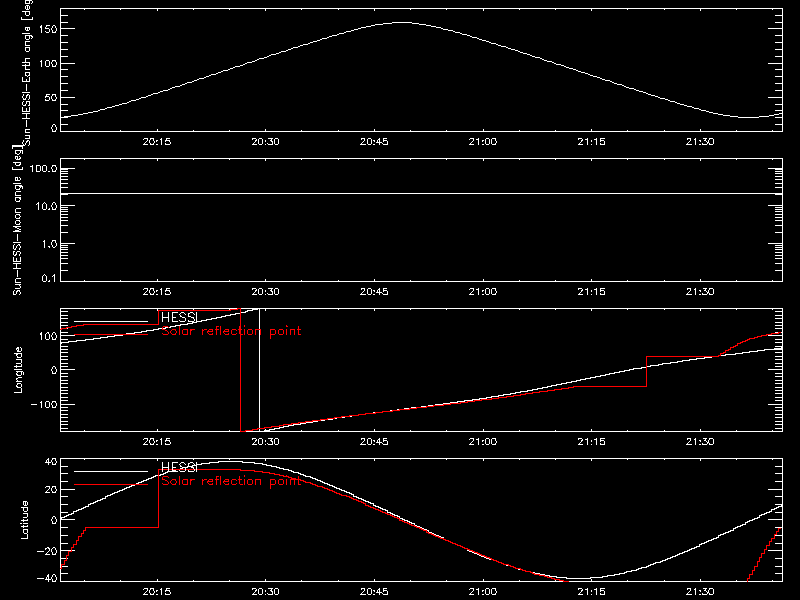The image size is (800, 600).
Task: Select HESSI legend label in Longitude plot
Action: click(x=179, y=317)
